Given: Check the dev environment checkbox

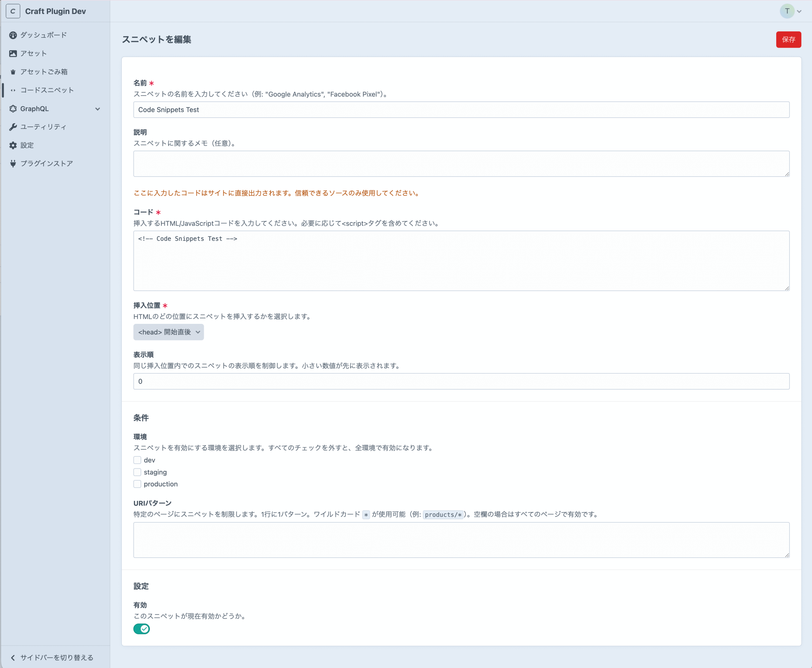Looking at the screenshot, I should click(137, 460).
